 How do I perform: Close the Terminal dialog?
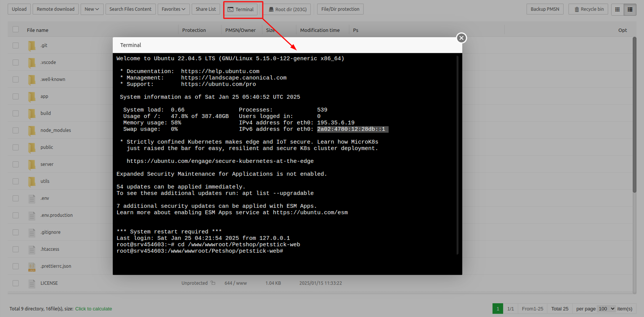click(461, 38)
